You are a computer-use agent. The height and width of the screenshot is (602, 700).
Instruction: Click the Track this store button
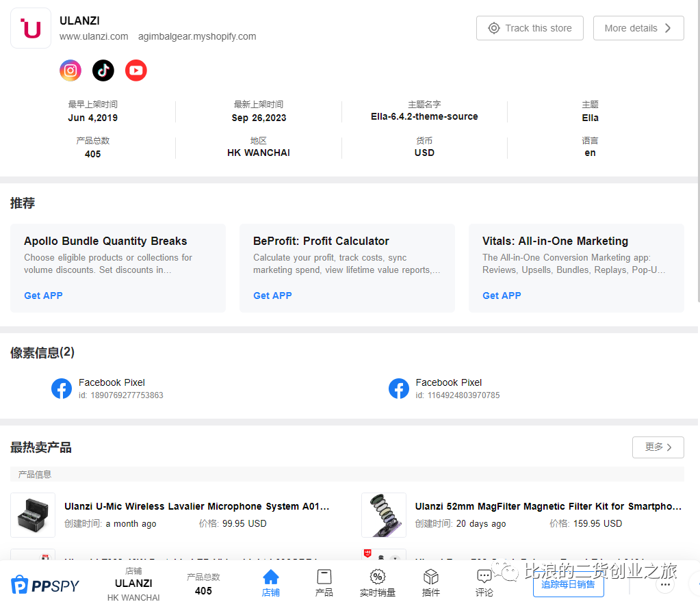coord(530,28)
